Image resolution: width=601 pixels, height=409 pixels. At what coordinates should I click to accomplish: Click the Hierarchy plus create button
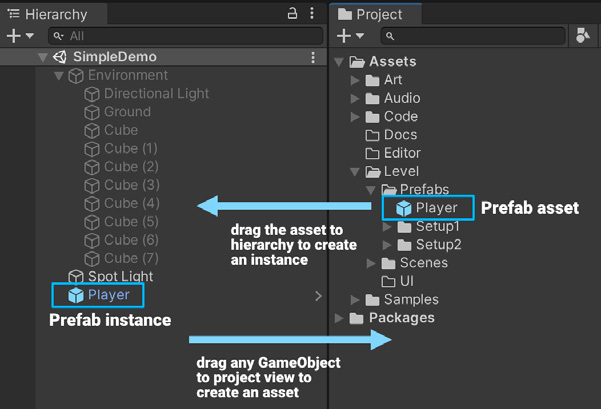[20, 36]
